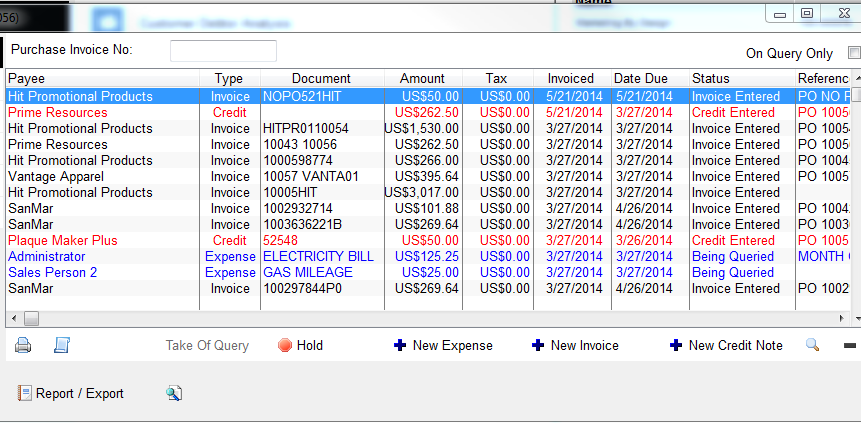
Task: Click the magnifier icon beside New Credit Note
Action: coord(813,345)
